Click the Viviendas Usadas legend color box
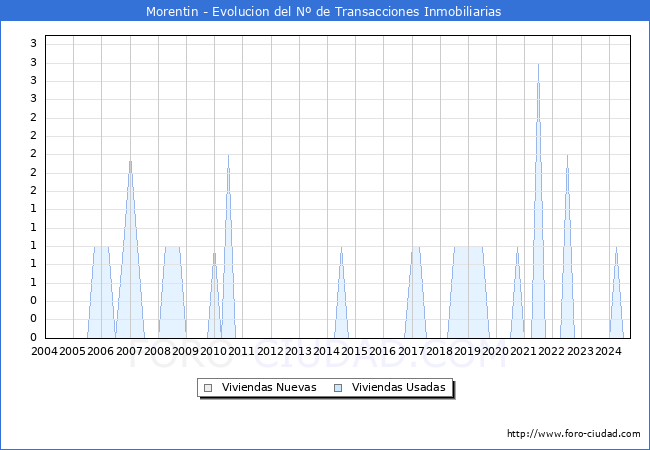This screenshot has height=450, width=650. [x=338, y=387]
